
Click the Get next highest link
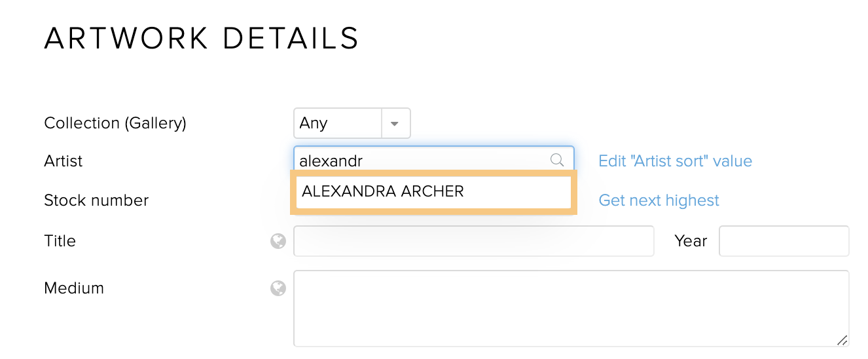tap(659, 200)
